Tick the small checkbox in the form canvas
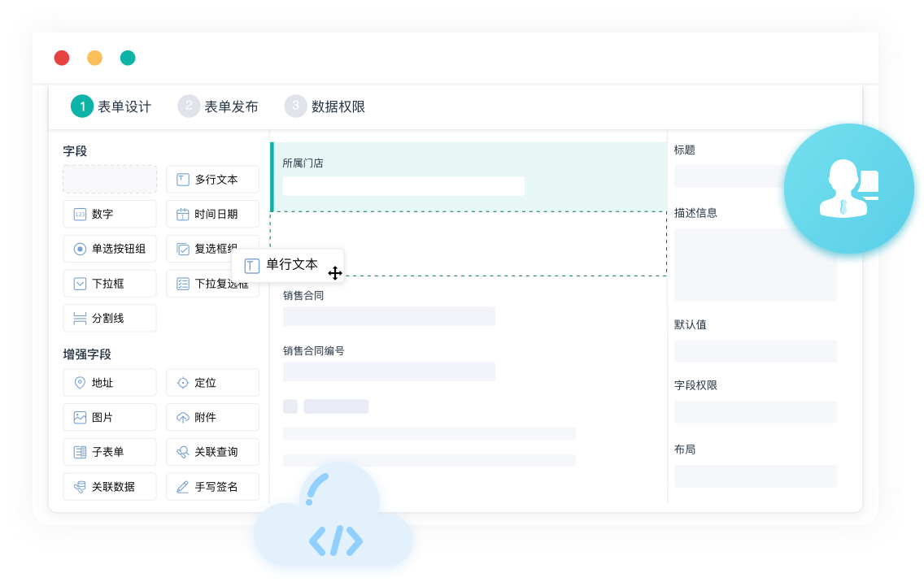This screenshot has height=582, width=924. 290,406
